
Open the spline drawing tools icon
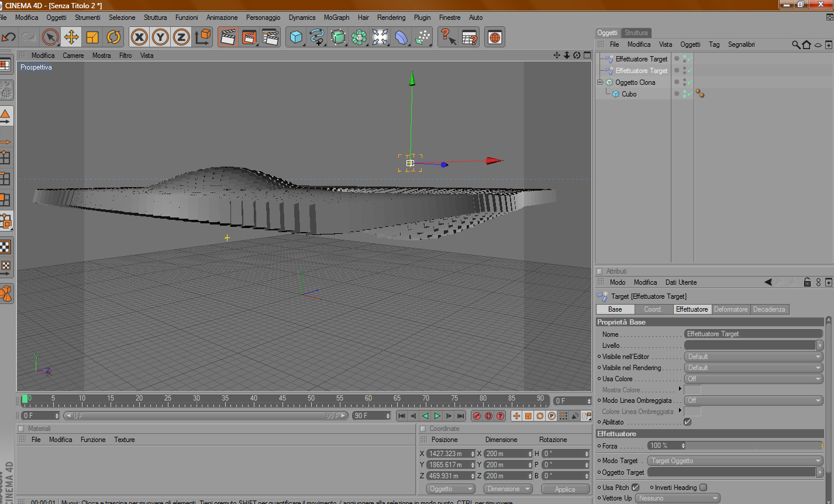pos(318,37)
